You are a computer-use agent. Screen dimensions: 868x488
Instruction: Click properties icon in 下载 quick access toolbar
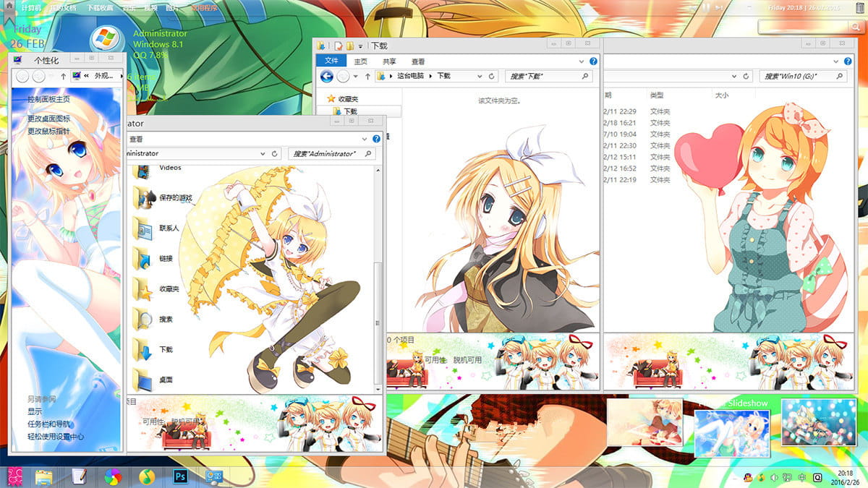coord(338,46)
